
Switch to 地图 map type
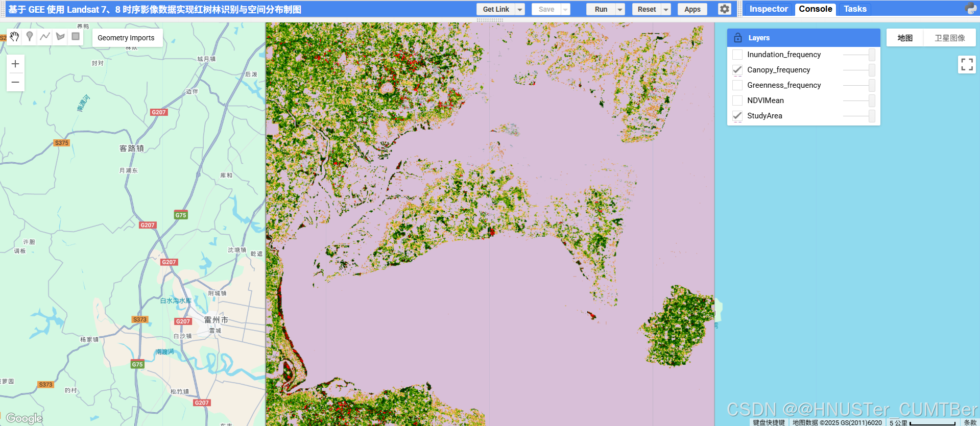[x=905, y=38]
